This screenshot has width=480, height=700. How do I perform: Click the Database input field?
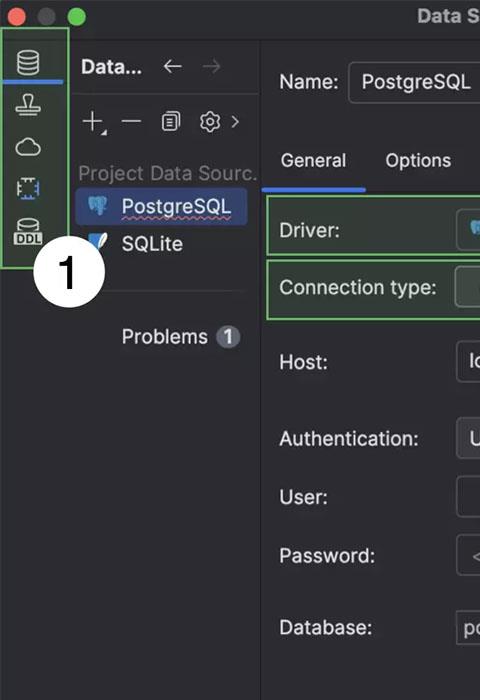tap(468, 628)
